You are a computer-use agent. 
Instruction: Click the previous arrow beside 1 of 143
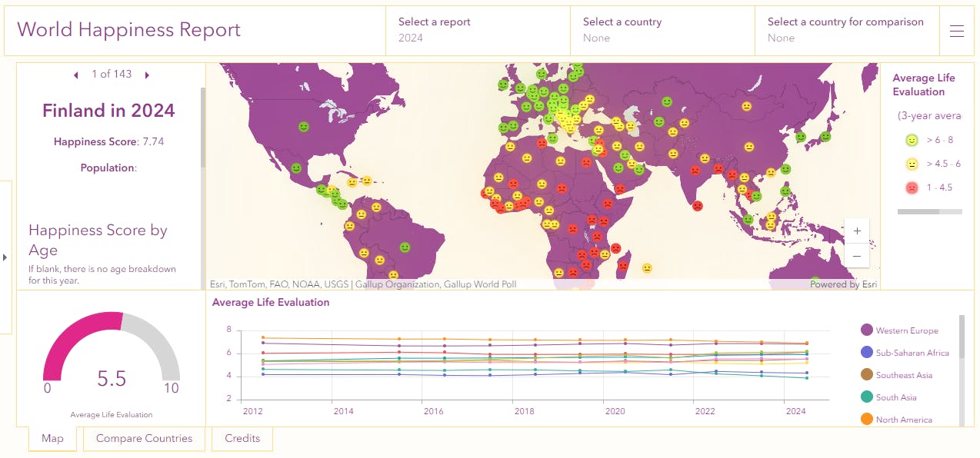pyautogui.click(x=75, y=75)
